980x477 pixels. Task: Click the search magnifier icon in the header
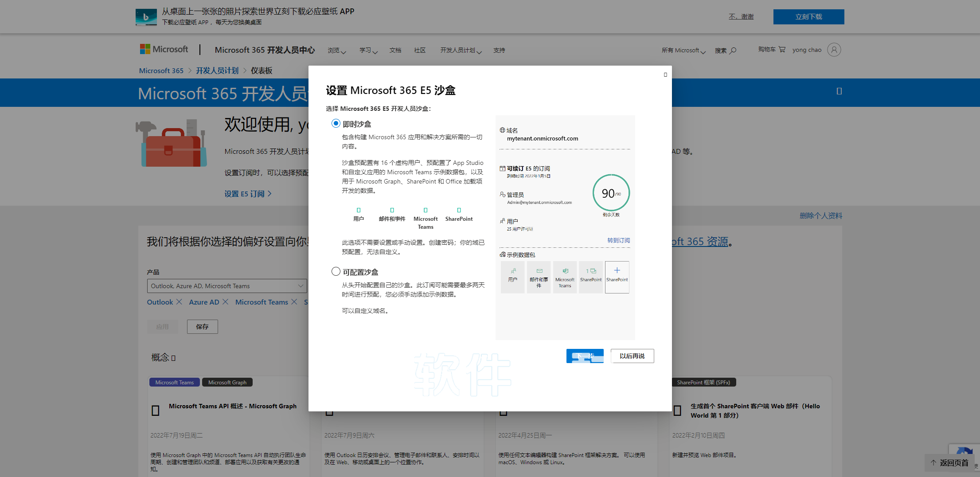(733, 51)
